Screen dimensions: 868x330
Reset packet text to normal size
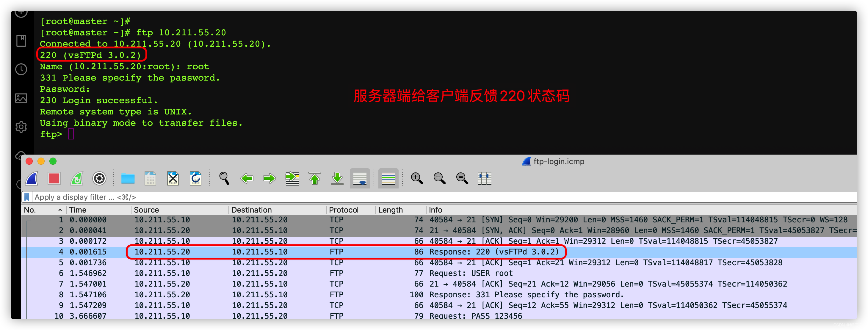[462, 178]
